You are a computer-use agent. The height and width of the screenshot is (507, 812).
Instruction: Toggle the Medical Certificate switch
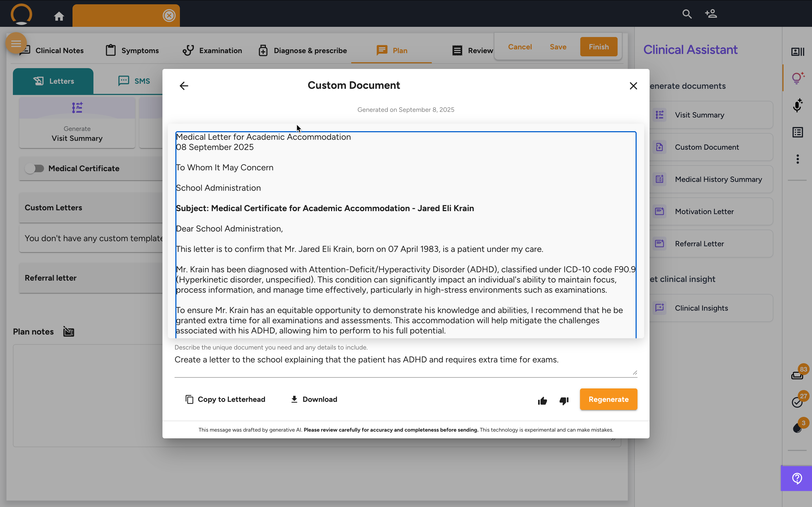click(35, 168)
